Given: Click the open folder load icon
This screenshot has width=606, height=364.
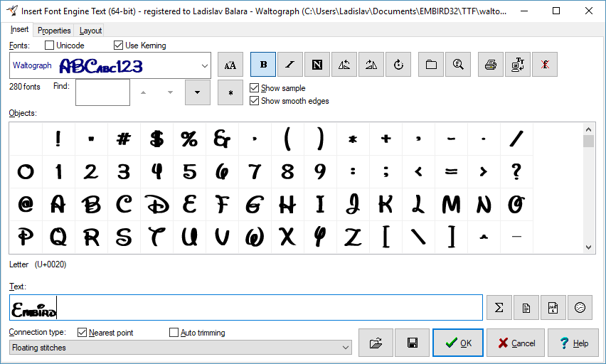Looking at the screenshot, I should (376, 343).
